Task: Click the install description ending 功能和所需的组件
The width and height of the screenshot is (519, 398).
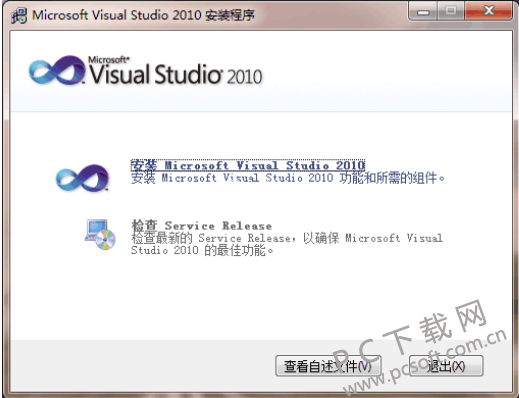Action: 288,178
